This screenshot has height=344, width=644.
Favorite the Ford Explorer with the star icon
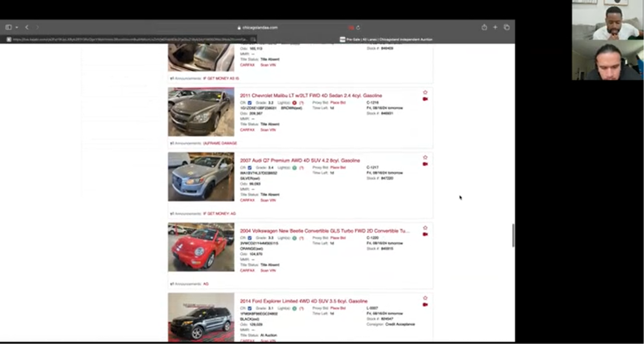coord(425,298)
